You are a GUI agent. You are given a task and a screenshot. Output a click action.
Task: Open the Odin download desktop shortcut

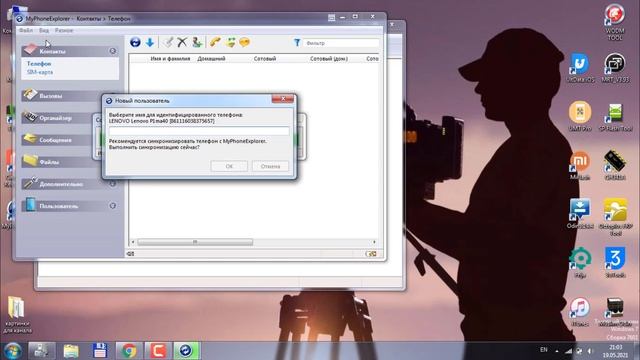point(580,213)
